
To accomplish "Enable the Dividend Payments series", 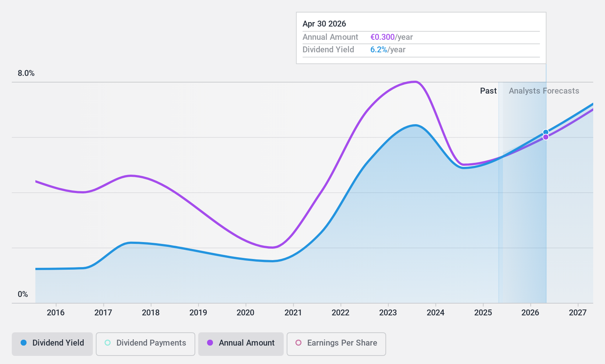I will click(146, 344).
